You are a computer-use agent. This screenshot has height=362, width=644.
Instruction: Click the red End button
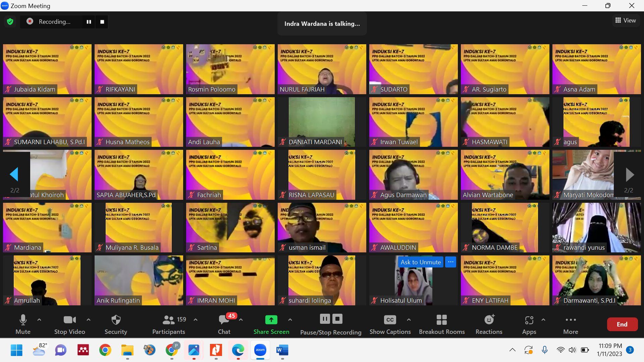(x=622, y=324)
